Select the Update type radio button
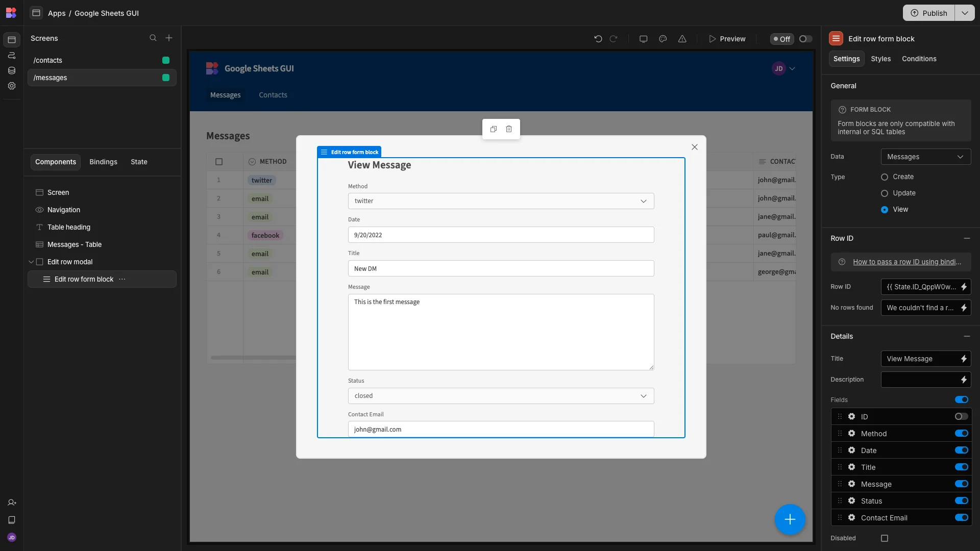 [885, 193]
